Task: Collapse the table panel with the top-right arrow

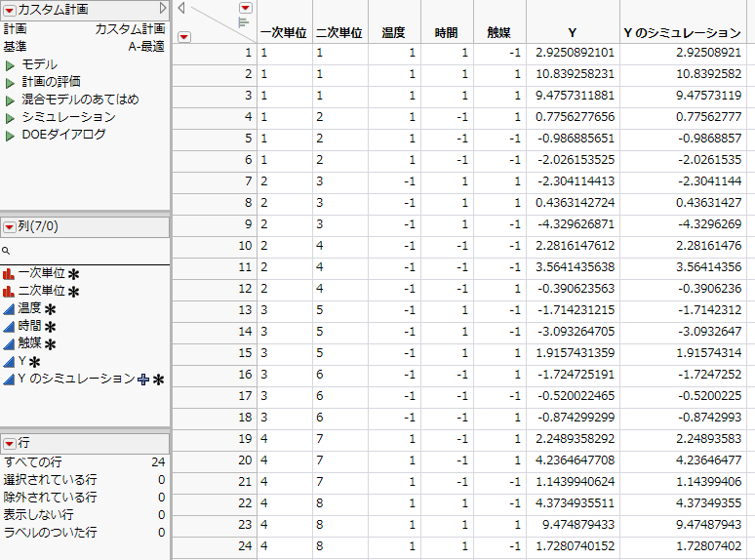Action: [163, 8]
